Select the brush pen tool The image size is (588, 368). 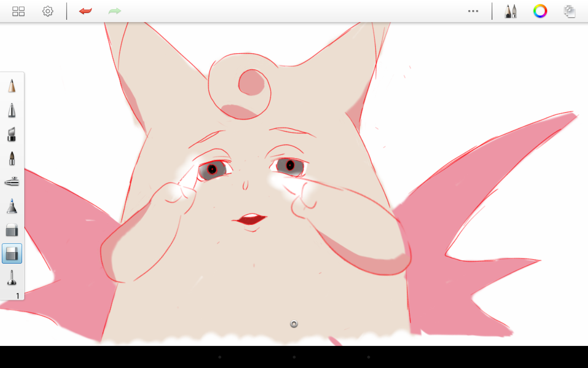[12, 158]
